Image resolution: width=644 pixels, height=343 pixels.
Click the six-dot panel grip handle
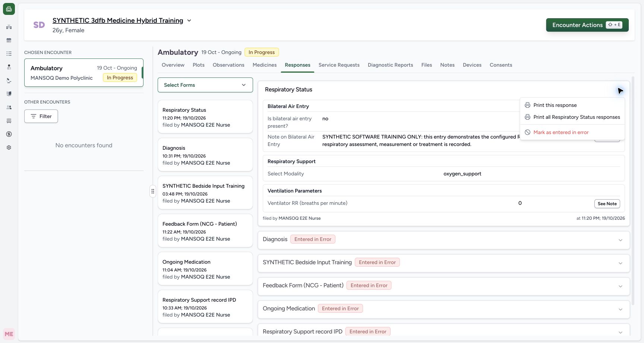point(153,191)
